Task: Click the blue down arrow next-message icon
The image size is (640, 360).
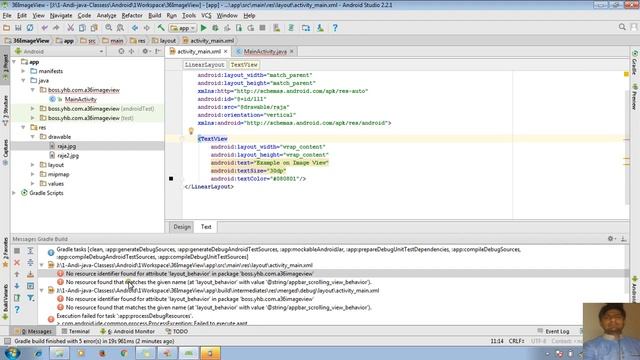Action: [x=17, y=286]
